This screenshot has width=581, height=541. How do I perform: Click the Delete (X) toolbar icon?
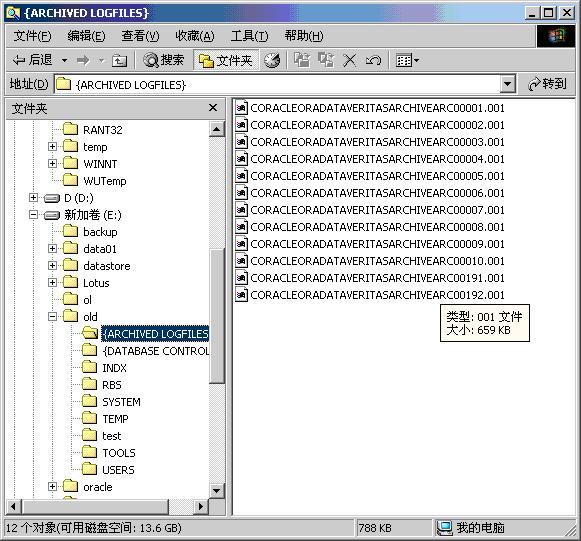349,60
